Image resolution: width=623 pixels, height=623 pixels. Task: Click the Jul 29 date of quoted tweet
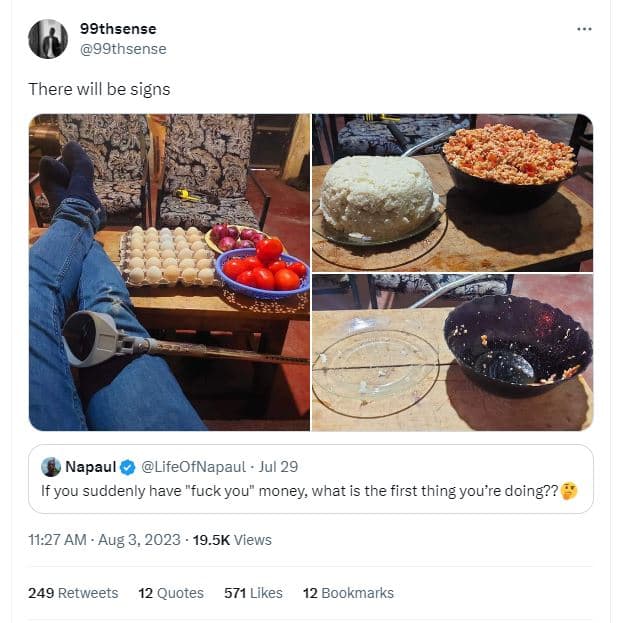pyautogui.click(x=278, y=467)
